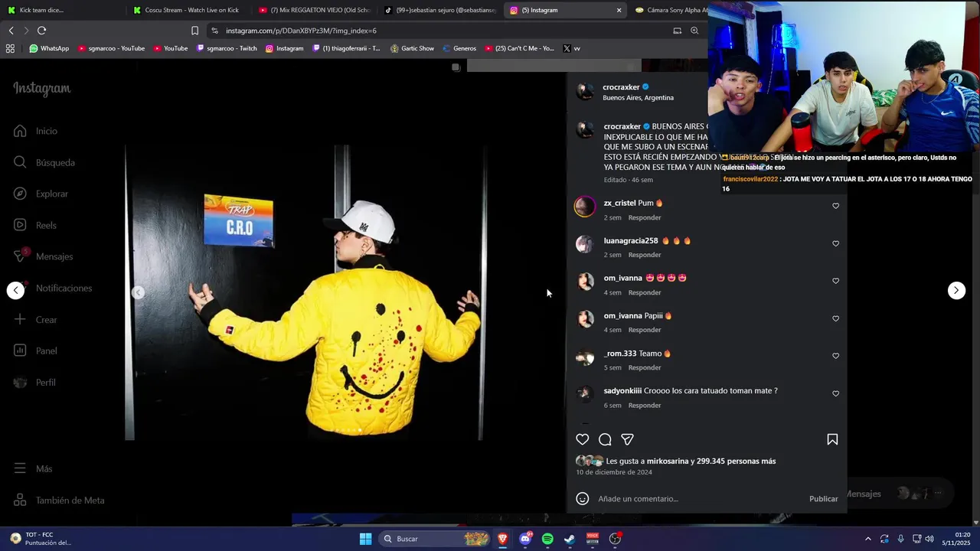Expand the system tray hidden icons
This screenshot has width=980, height=551.
click(x=867, y=539)
